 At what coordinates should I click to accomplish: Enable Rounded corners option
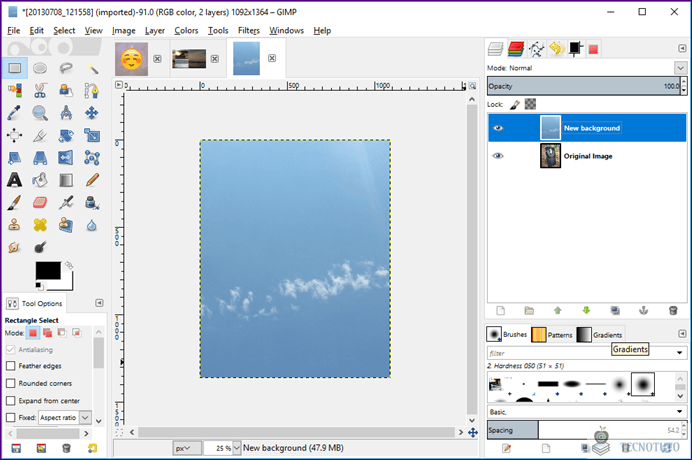pos(11,383)
